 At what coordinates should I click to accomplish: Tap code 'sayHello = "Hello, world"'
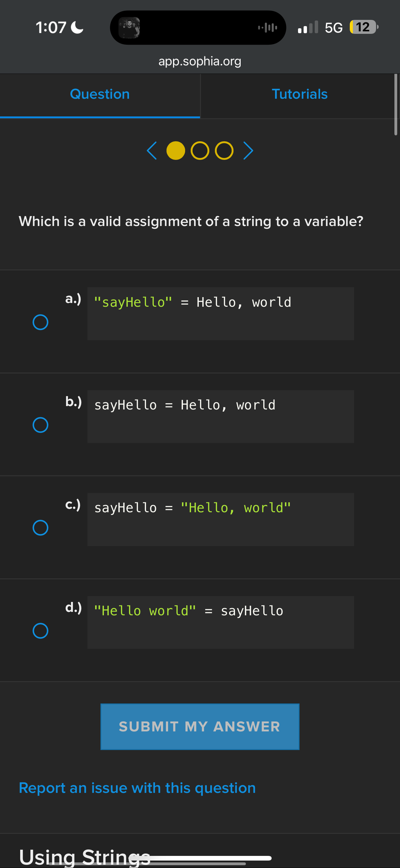[x=220, y=519]
